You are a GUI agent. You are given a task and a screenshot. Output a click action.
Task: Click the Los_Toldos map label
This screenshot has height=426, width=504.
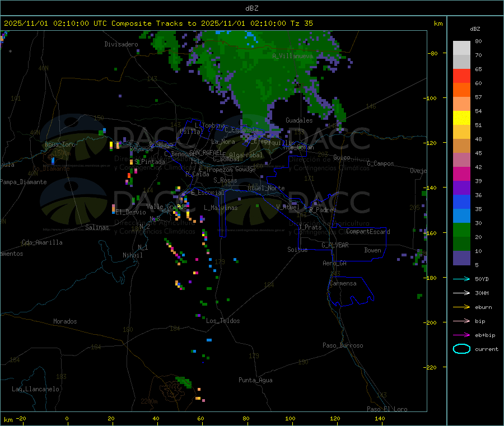[x=223, y=321]
